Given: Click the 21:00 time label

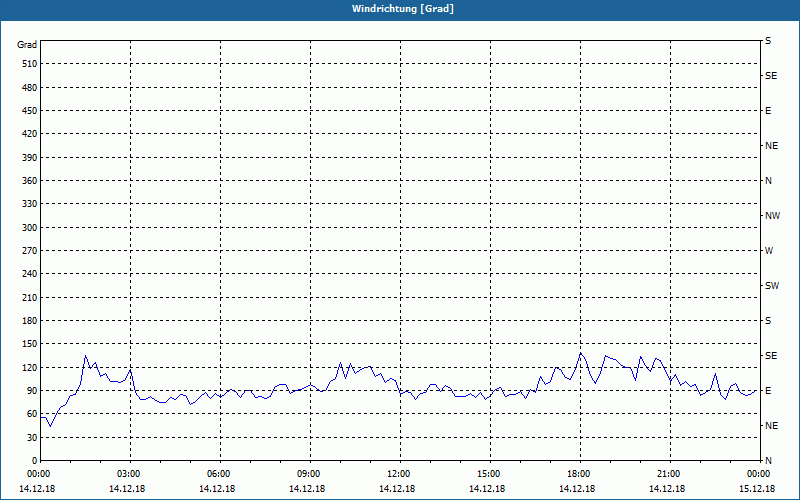Looking at the screenshot, I should tap(669, 474).
